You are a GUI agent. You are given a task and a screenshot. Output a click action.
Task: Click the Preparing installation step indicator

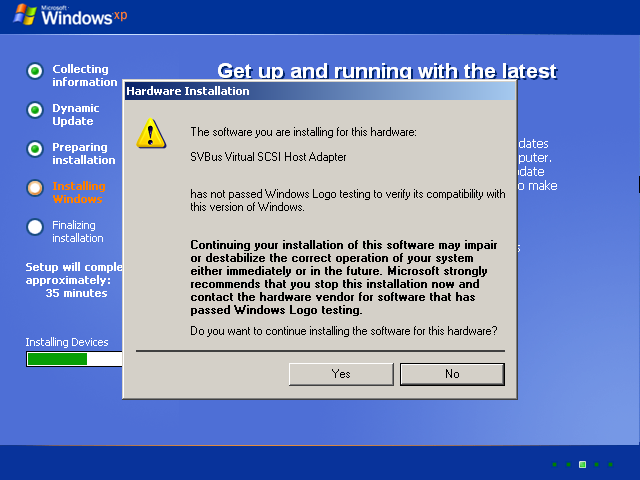click(x=35, y=149)
